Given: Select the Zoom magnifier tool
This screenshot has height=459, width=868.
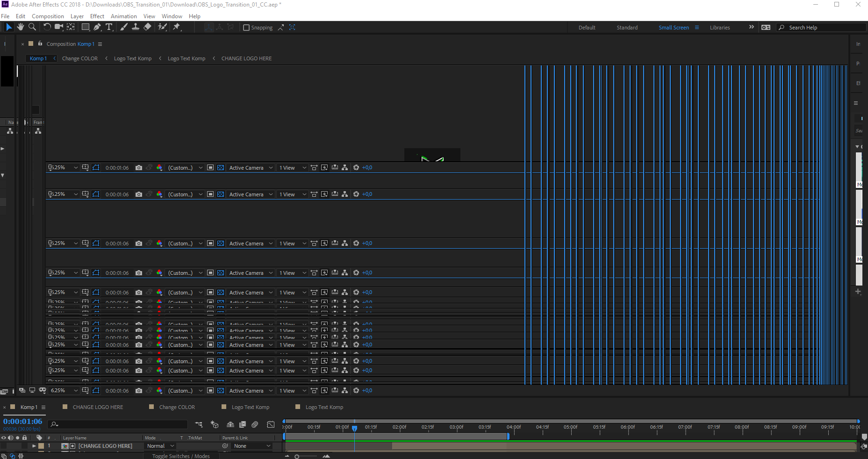Looking at the screenshot, I should [32, 27].
